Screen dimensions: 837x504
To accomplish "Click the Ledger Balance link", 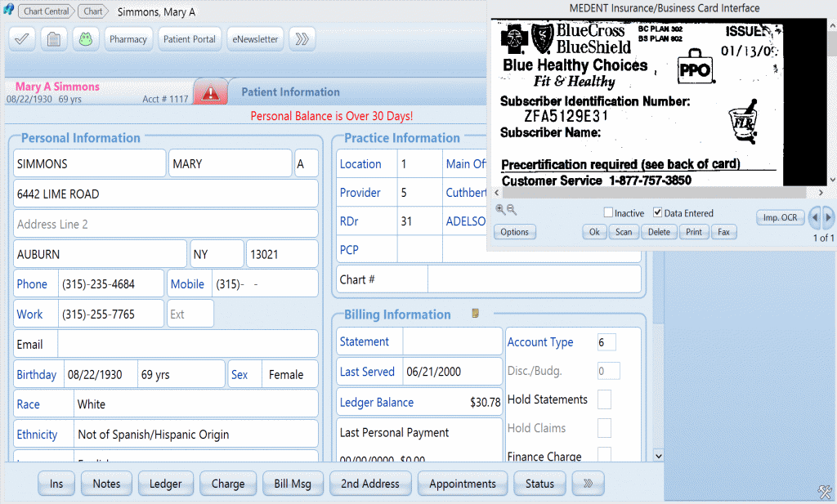I will click(377, 402).
